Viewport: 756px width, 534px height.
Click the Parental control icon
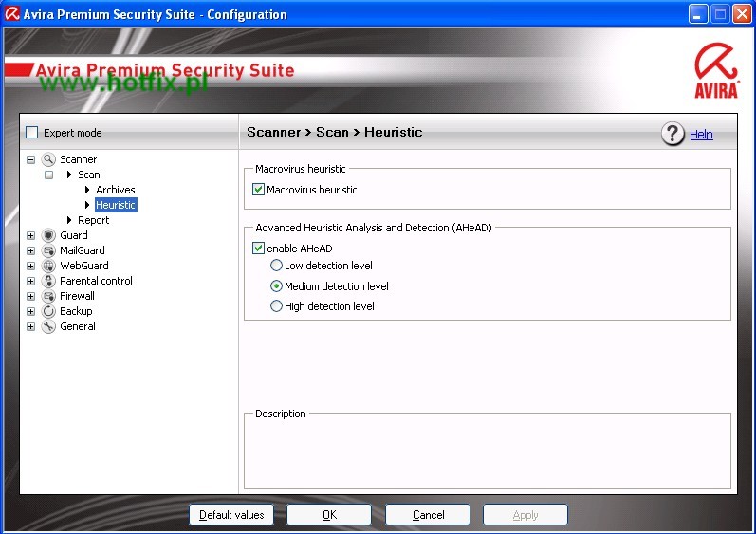click(x=48, y=281)
